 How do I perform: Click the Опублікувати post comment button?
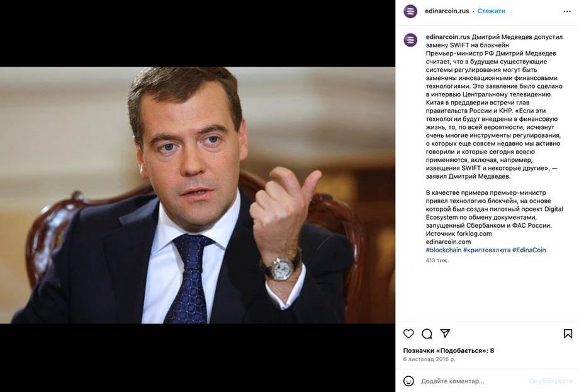[x=551, y=381]
